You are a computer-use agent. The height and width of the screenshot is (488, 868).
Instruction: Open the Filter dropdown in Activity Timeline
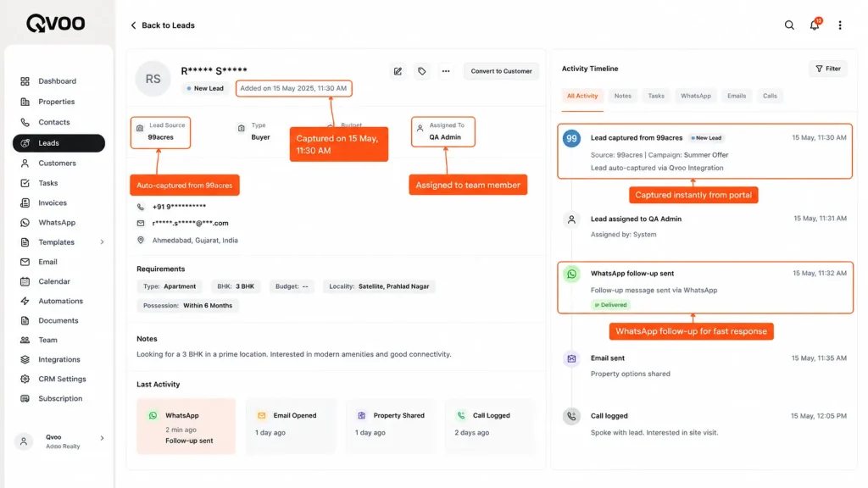[828, 69]
